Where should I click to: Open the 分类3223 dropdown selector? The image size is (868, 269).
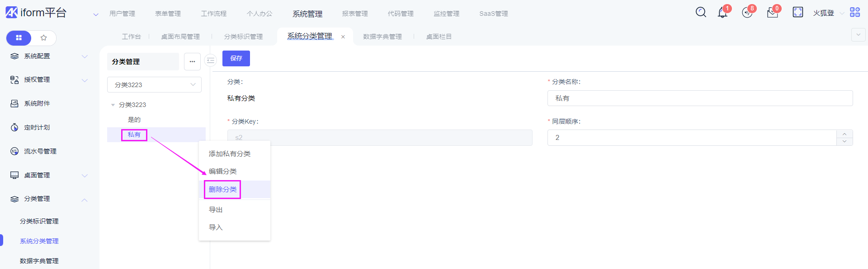154,85
